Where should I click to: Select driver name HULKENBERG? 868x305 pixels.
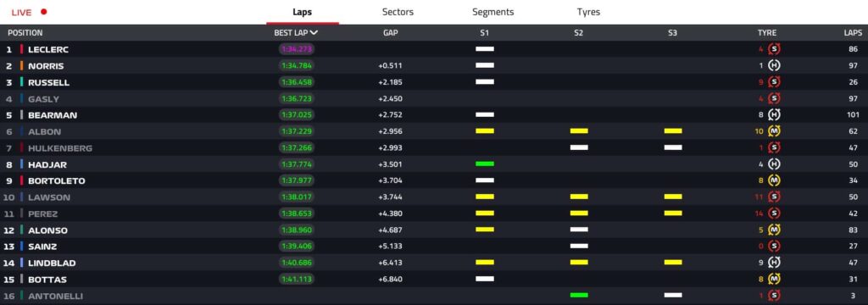point(60,148)
